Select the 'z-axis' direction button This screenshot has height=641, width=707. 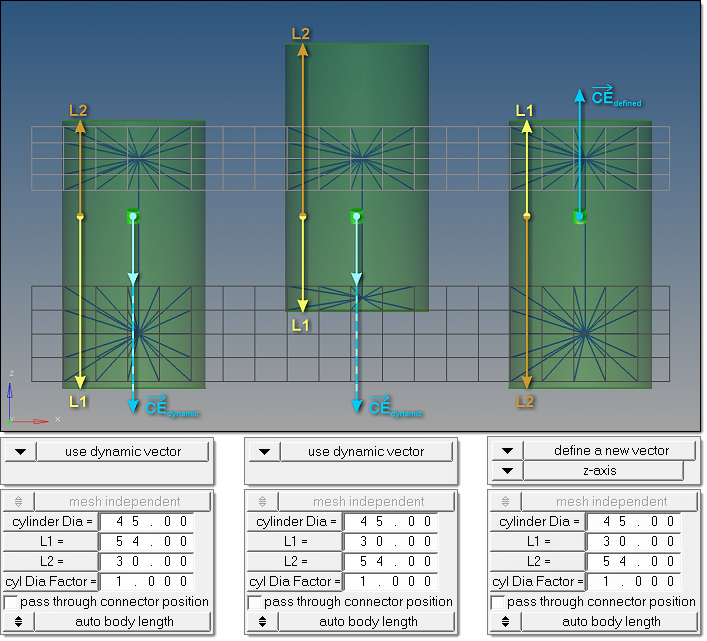(x=604, y=472)
